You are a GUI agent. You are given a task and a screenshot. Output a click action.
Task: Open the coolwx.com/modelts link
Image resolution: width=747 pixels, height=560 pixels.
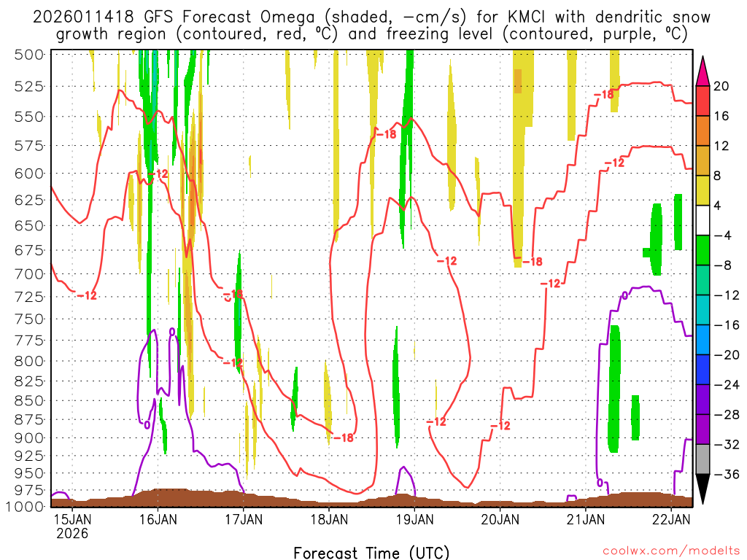(x=671, y=551)
